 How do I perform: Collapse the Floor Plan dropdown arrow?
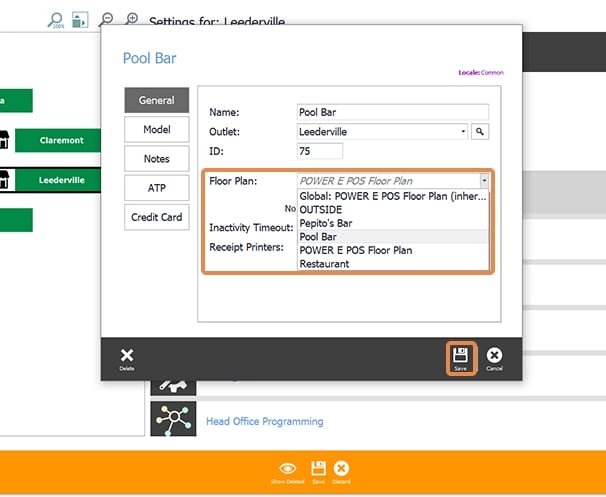point(484,180)
